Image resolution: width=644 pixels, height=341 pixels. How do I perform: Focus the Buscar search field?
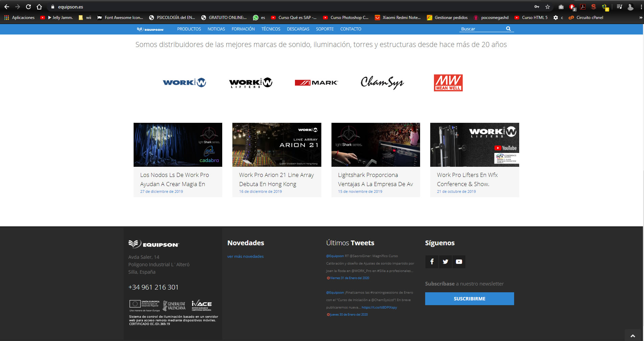point(482,29)
